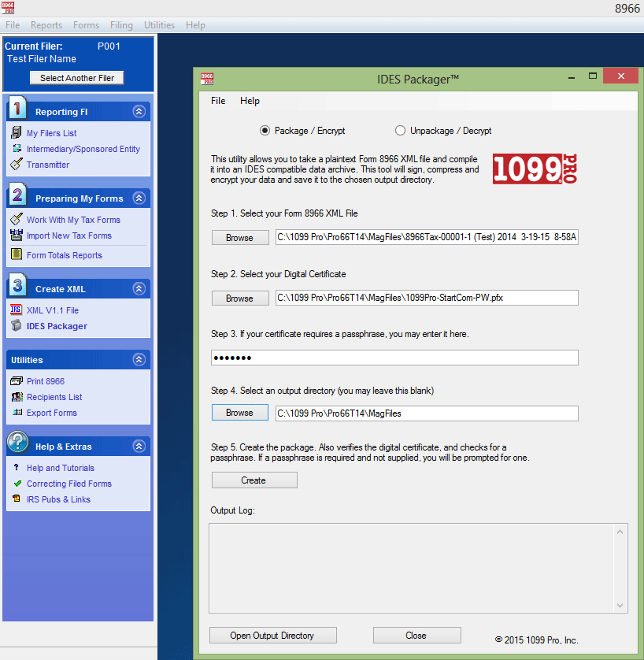Open the IDES Packager File menu
The width and height of the screenshot is (644, 660).
218,101
